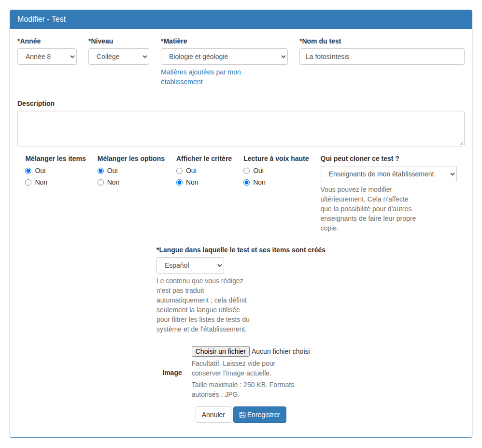Select Non for Mélanger les items
The width and height of the screenshot is (482, 448).
pos(28,183)
